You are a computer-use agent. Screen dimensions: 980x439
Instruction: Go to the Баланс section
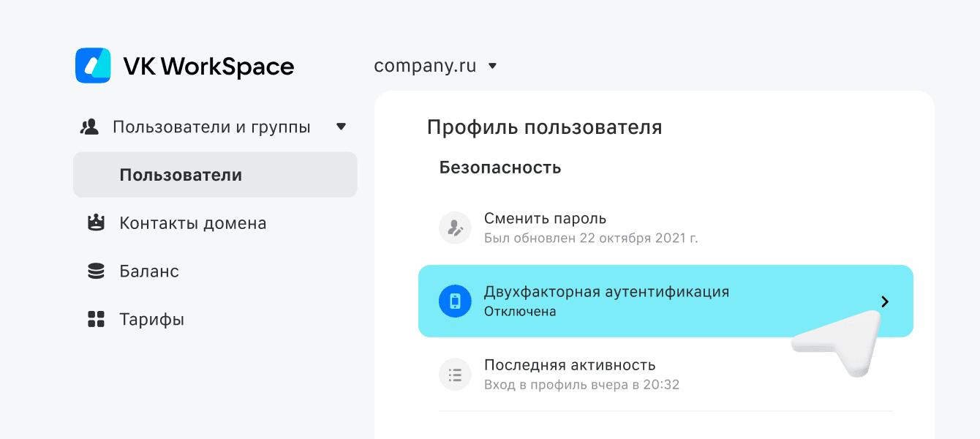coord(149,271)
